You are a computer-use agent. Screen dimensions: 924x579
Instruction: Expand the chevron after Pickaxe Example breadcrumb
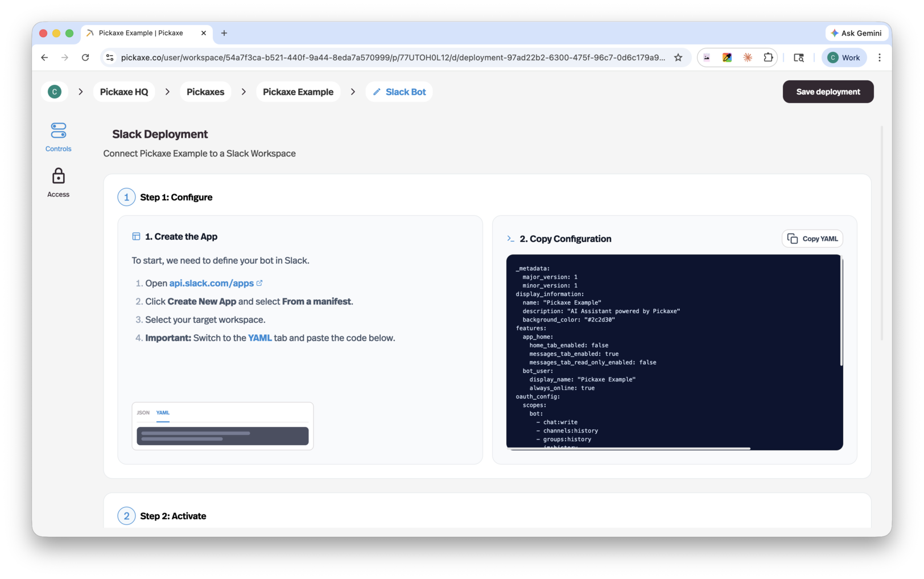(x=353, y=91)
